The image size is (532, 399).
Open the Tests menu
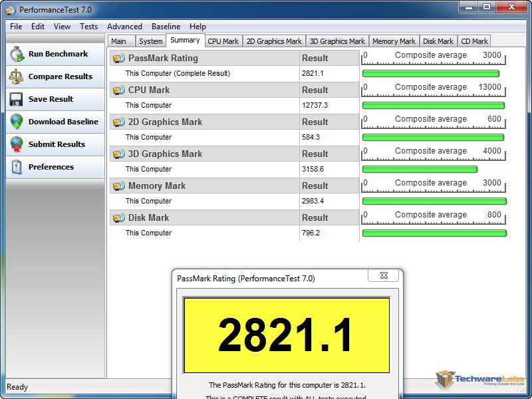(x=88, y=27)
